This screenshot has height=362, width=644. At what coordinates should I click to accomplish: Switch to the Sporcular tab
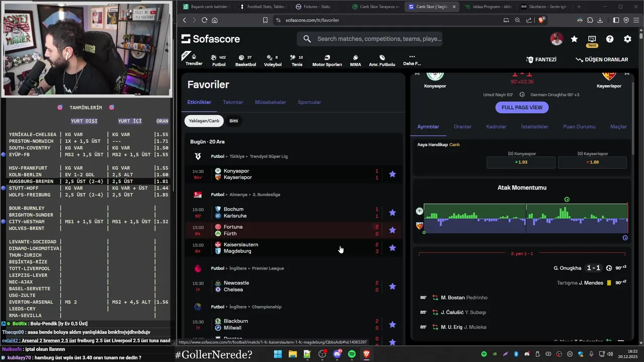coord(309,102)
